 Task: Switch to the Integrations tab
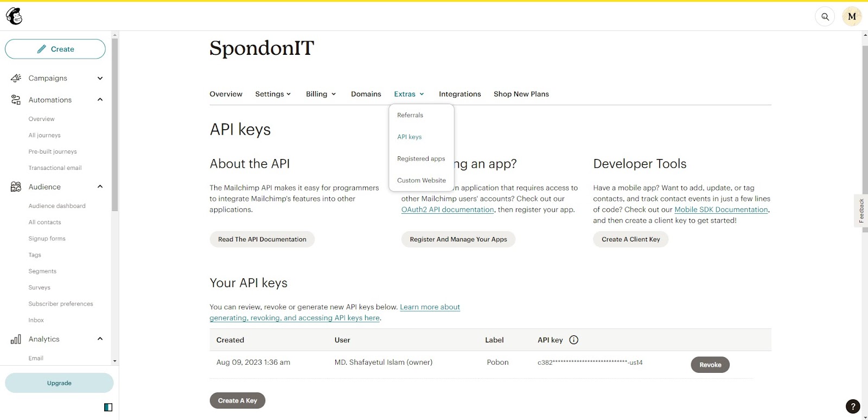tap(459, 94)
